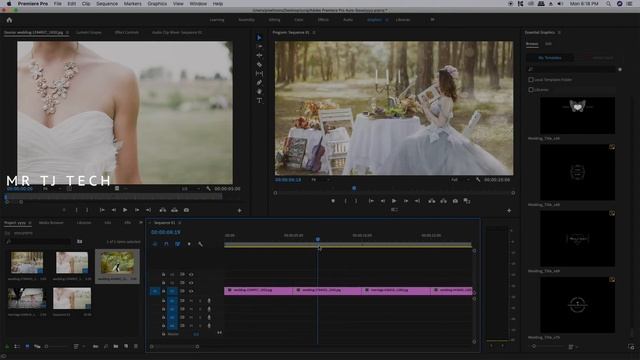640x360 pixels.
Task: Select the Type tool
Action: [x=259, y=100]
